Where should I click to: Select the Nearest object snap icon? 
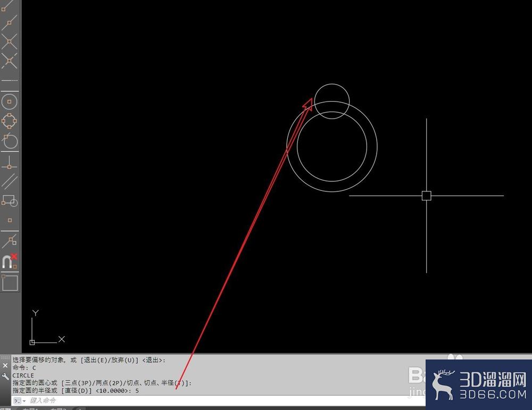9,241
